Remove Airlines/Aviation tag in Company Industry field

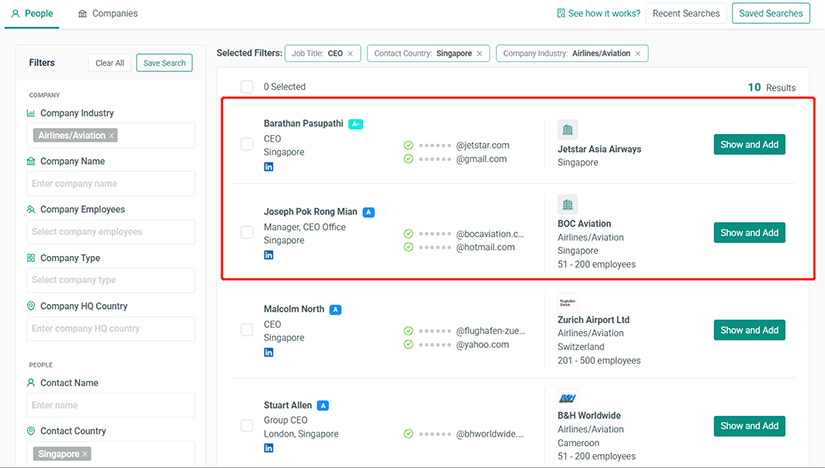[111, 135]
